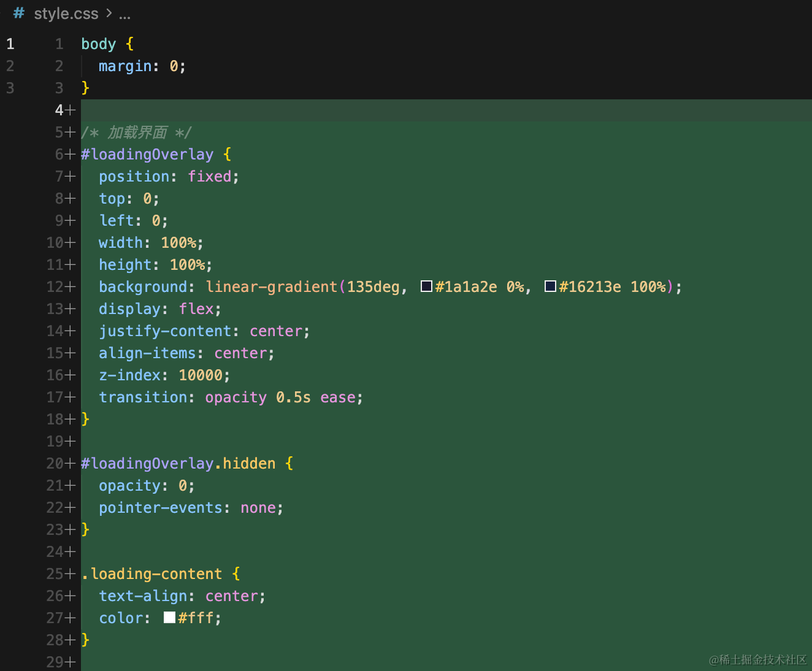Click added line number 29+ in gutter
Viewport: 812px width, 671px height.
point(61,662)
